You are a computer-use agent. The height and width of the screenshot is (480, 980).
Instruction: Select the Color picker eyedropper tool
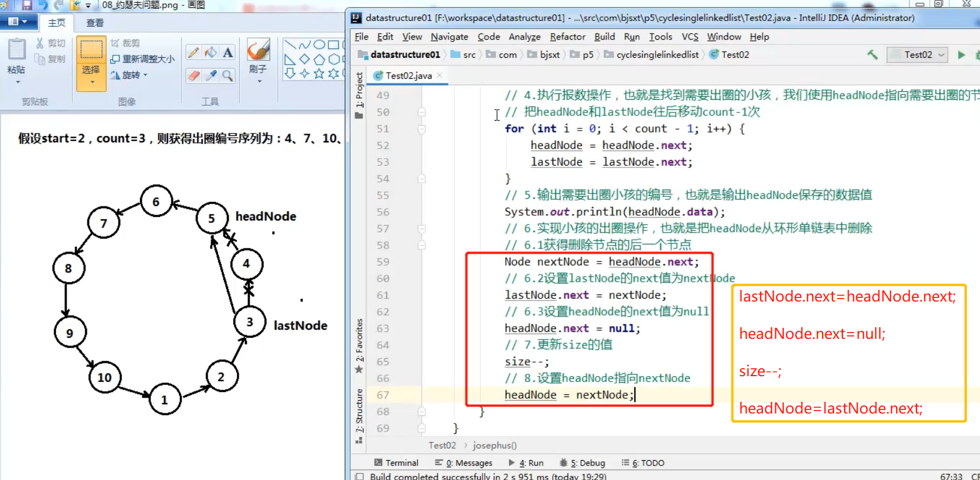pos(211,76)
